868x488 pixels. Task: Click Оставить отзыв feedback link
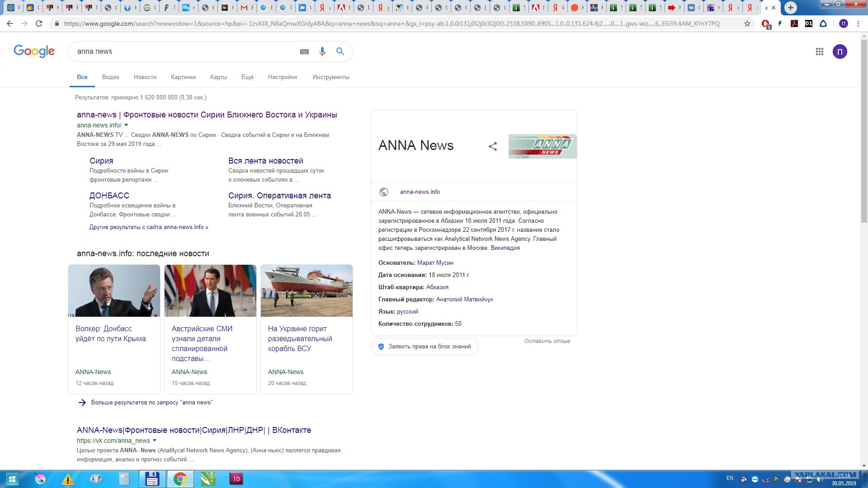tap(547, 341)
